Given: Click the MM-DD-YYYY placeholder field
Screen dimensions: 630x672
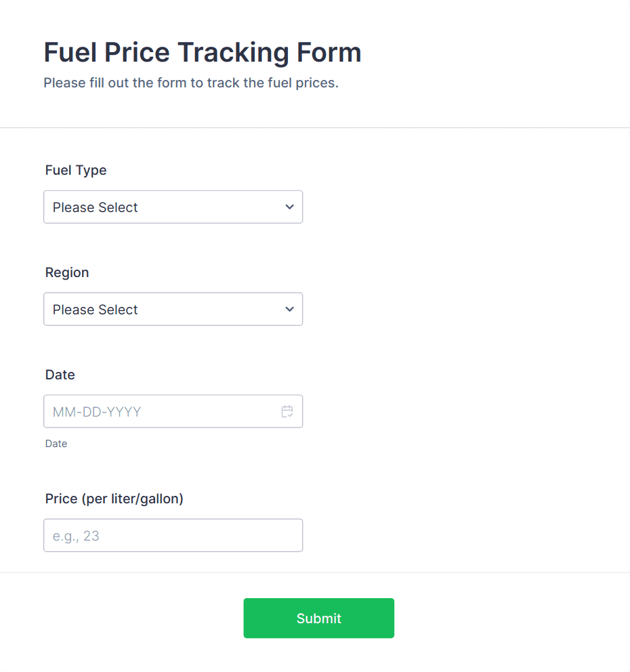Looking at the screenshot, I should pos(156,411).
